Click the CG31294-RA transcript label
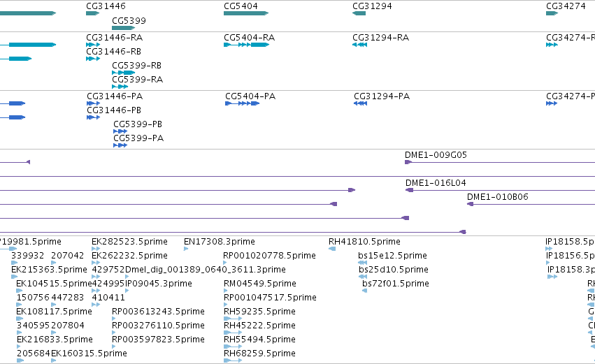Viewport: 595px width, 364px height. 380,38
